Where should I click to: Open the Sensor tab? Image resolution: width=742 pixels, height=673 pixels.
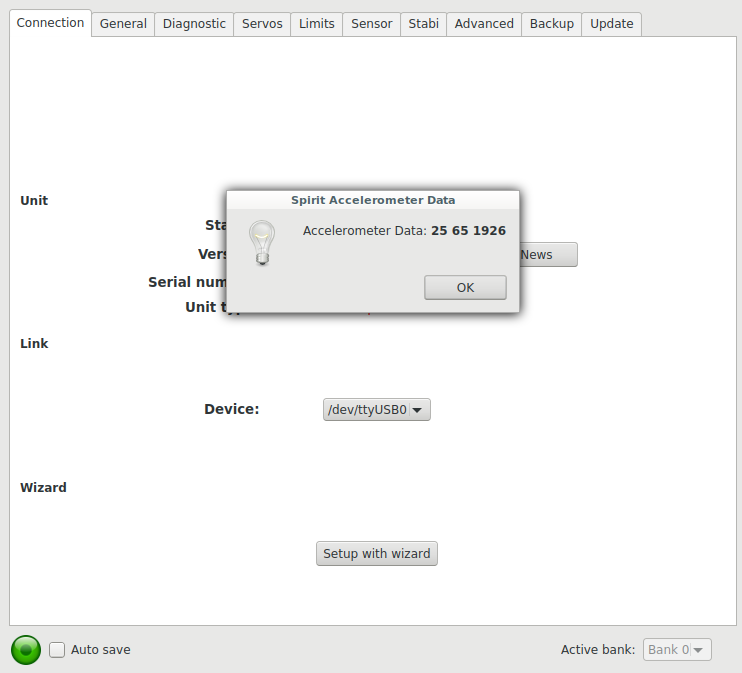371,24
